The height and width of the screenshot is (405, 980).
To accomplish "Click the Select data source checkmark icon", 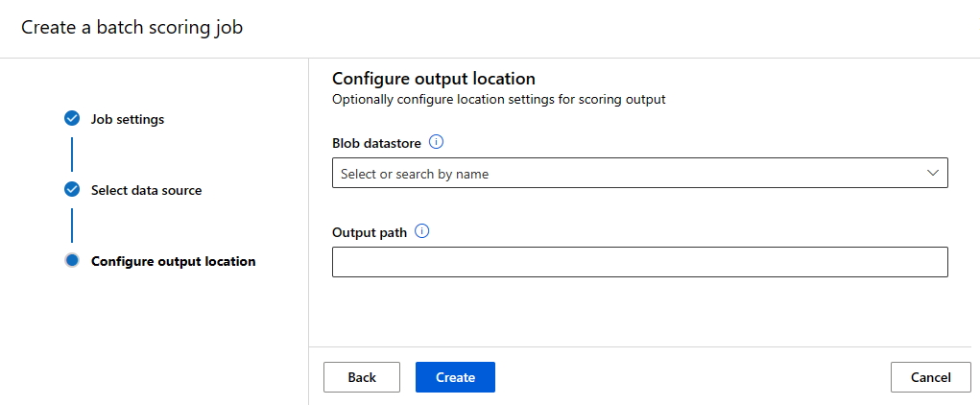I will [x=72, y=190].
